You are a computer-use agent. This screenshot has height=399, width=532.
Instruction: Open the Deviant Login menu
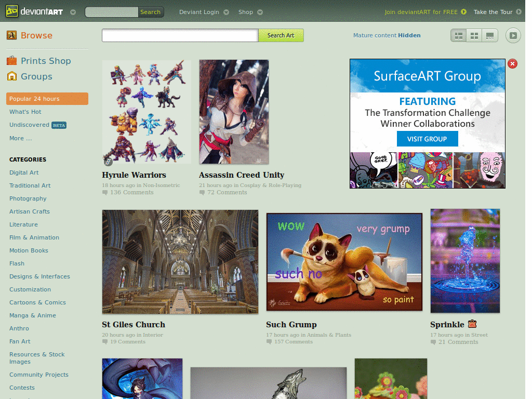199,12
